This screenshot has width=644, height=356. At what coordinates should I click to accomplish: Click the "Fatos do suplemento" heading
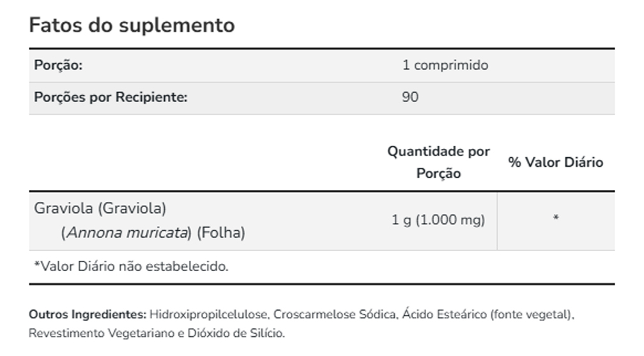click(132, 26)
